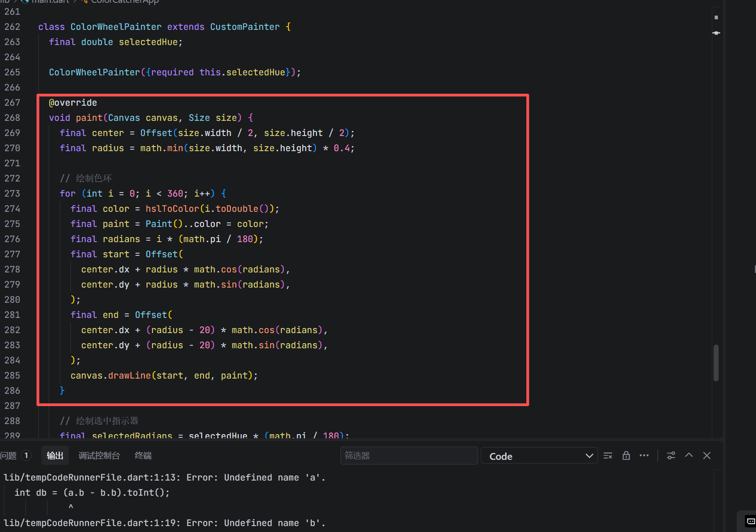Click selectedHue on the final double line

click(x=148, y=42)
